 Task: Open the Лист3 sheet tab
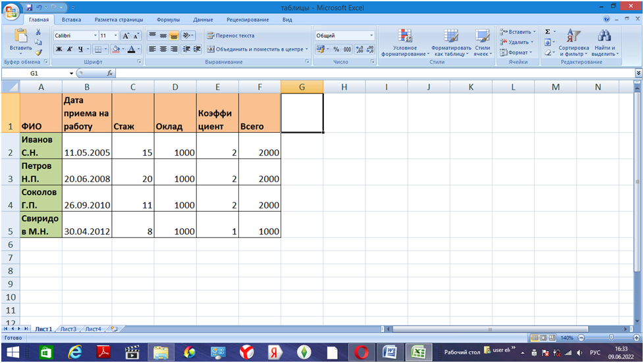tap(68, 329)
